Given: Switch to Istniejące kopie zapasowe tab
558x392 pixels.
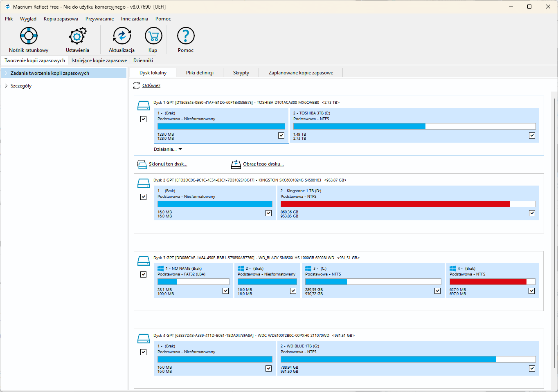Looking at the screenshot, I should (99, 60).
